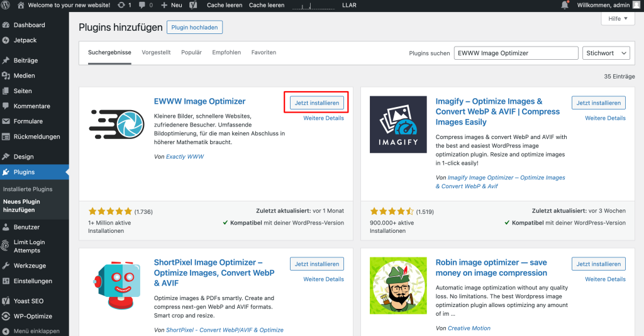Click the Plugins plug icon in sidebar
This screenshot has height=336, width=644.
pos(6,172)
